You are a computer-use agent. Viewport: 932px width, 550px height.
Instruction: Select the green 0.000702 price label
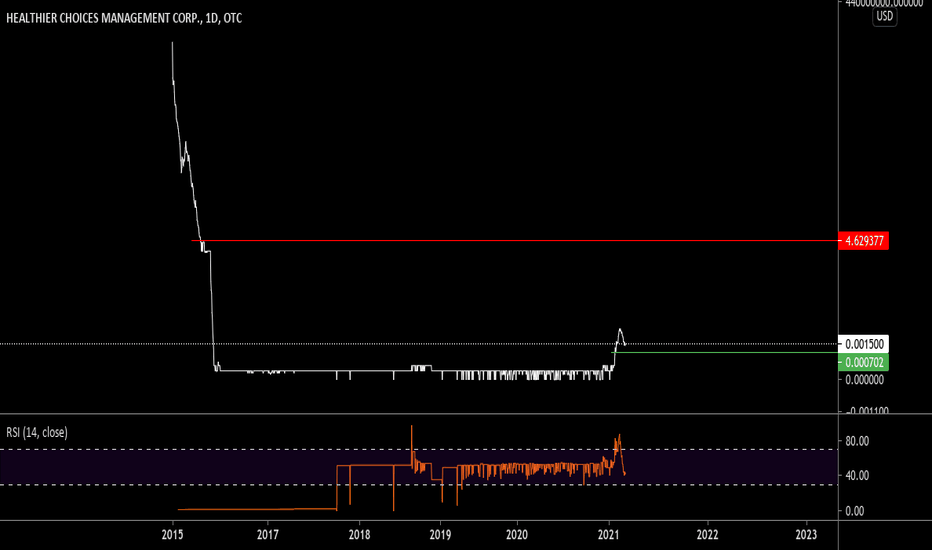pos(864,362)
